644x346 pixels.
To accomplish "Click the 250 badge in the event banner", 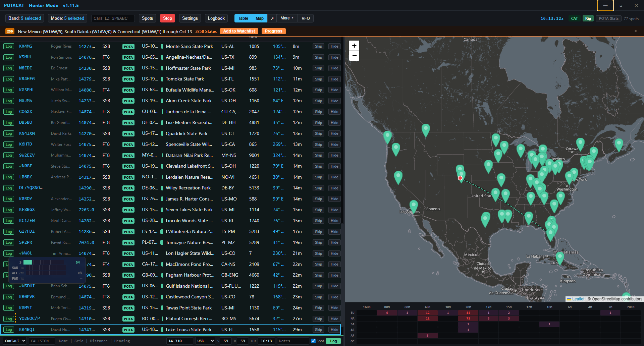I will pyautogui.click(x=10, y=32).
